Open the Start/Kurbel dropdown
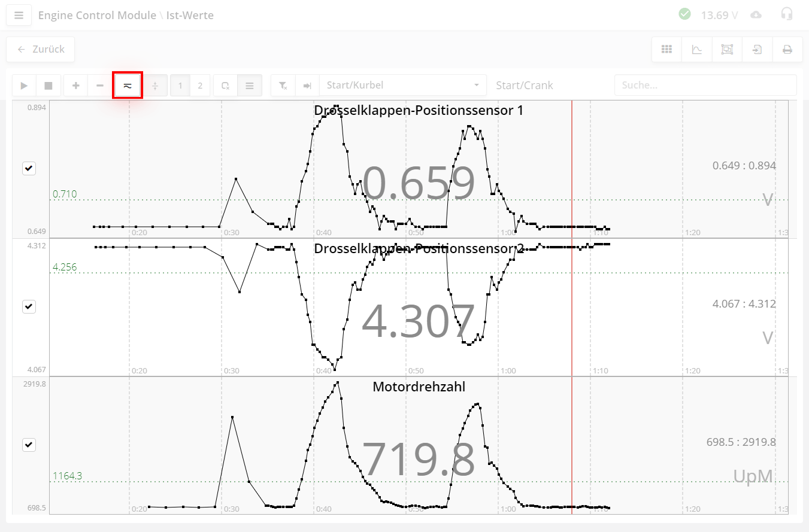 402,86
